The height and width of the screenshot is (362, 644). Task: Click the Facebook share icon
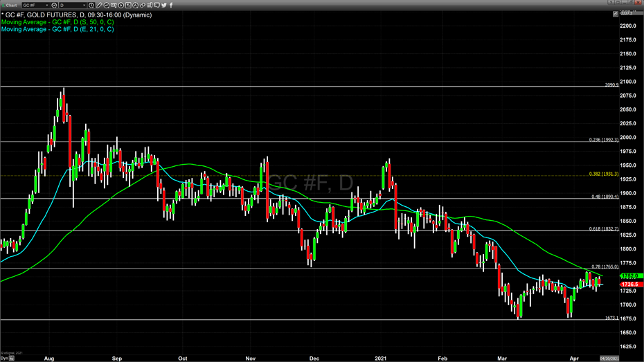point(171,5)
